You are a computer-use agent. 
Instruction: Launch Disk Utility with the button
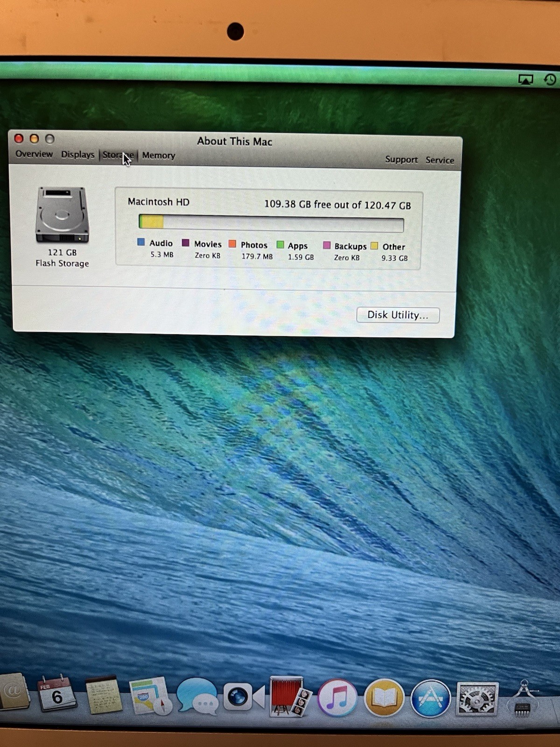tap(398, 315)
